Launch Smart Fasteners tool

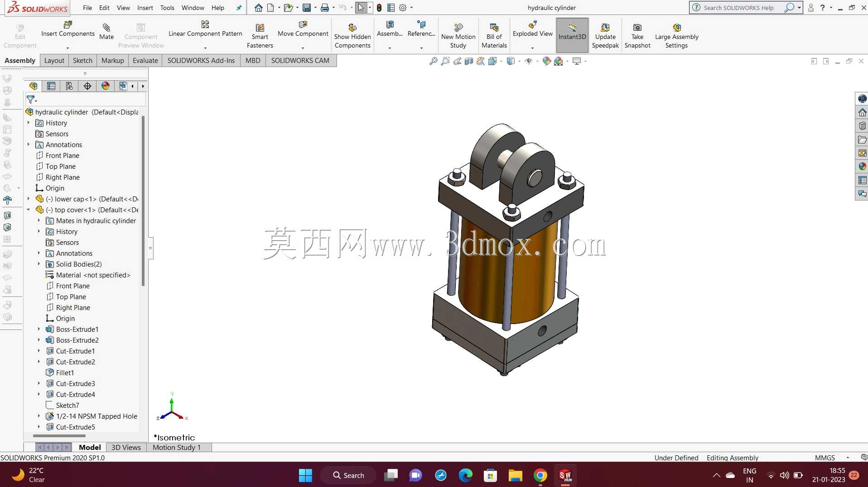click(260, 36)
